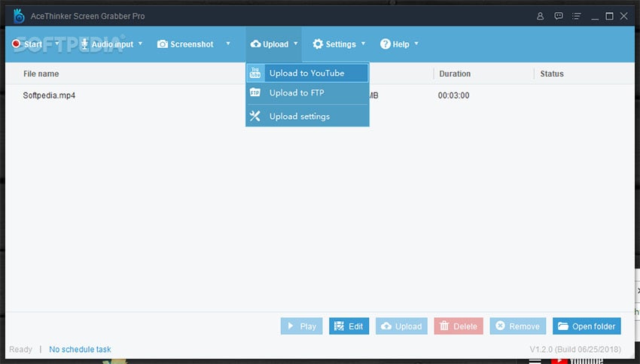Click the Edit button

tap(349, 326)
